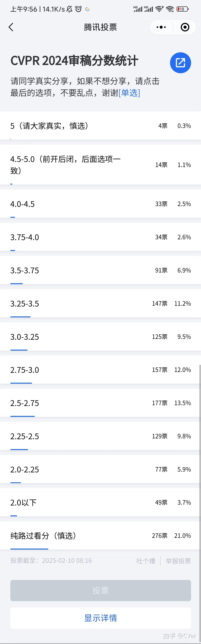
Task: Tap the alarm clock status icon
Action: (78, 9)
